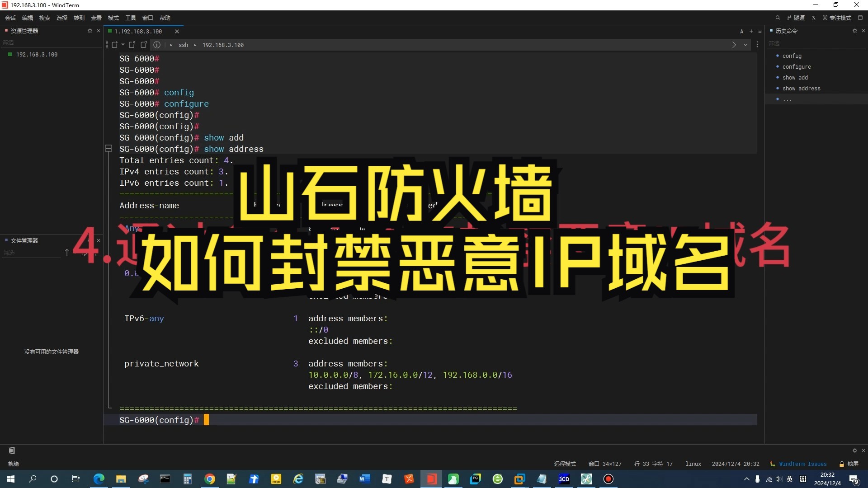The image size is (868, 488).
Task: Open Microsoft Edge from the taskbar
Action: (99, 479)
